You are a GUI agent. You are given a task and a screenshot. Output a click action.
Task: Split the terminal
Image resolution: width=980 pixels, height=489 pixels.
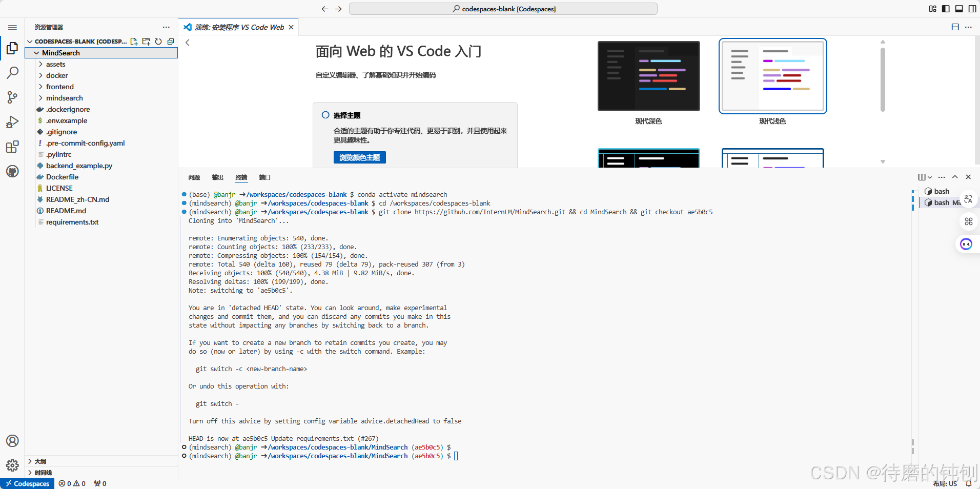coord(922,177)
